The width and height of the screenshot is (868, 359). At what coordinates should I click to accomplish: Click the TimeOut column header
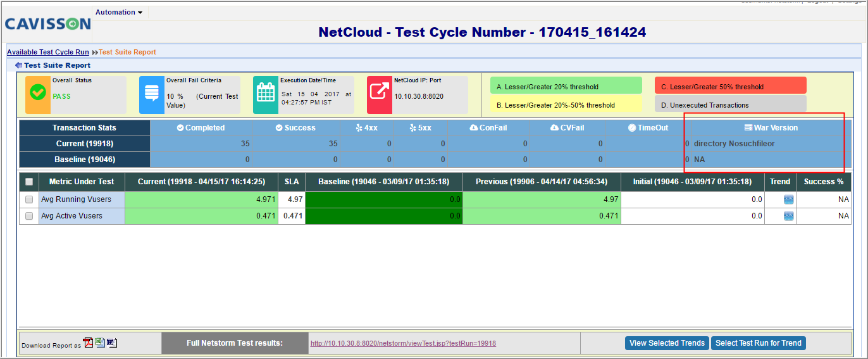click(648, 128)
